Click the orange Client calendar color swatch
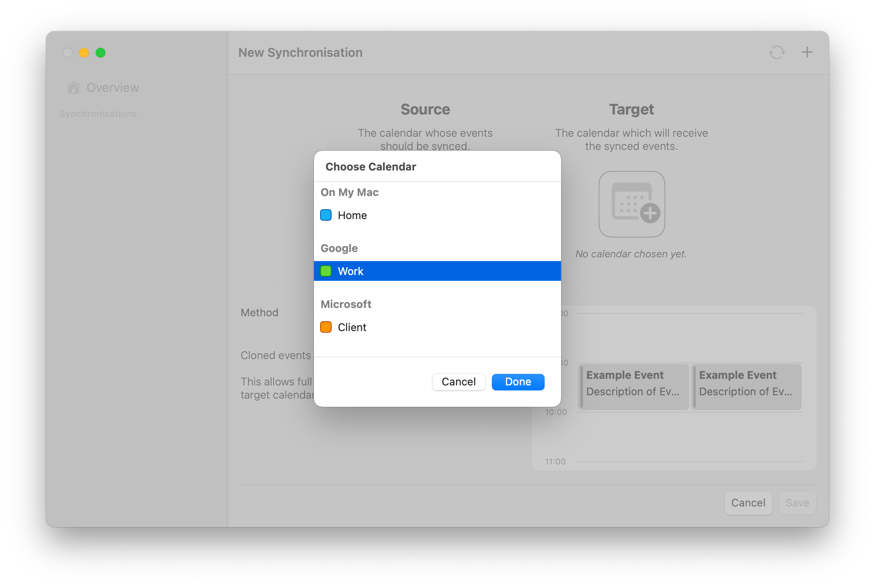 coord(326,327)
